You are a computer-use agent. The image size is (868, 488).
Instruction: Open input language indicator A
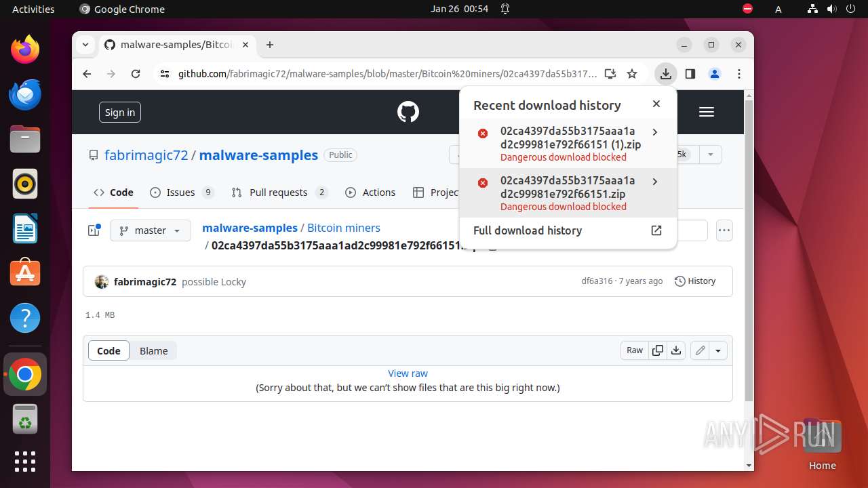pyautogui.click(x=778, y=9)
